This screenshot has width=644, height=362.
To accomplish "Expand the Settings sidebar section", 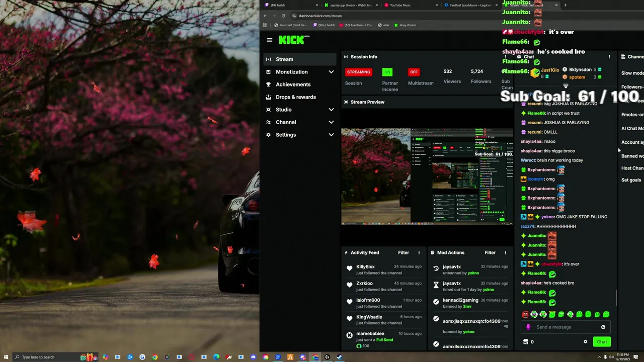I will point(300,135).
